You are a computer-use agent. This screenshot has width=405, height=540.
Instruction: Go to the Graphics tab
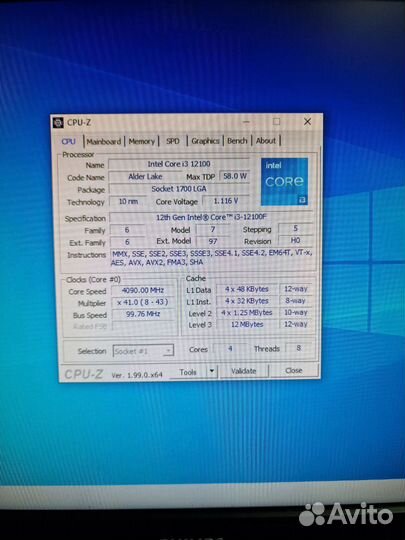pos(205,141)
